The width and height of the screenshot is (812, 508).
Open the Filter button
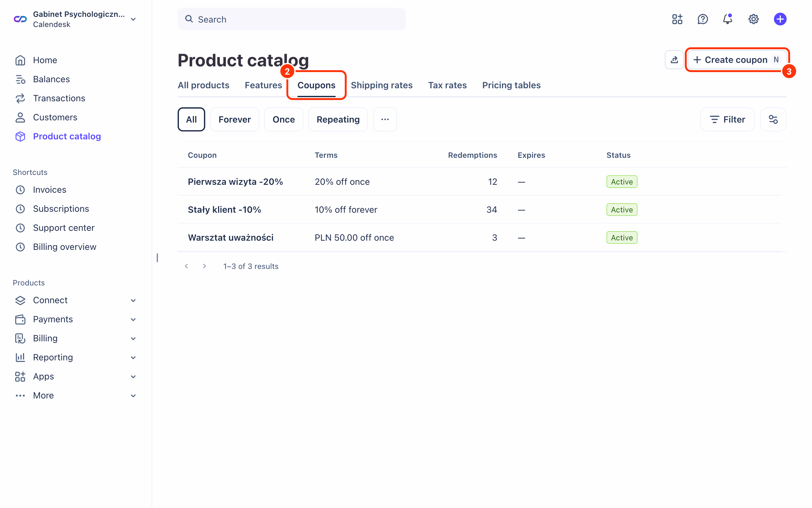click(727, 119)
